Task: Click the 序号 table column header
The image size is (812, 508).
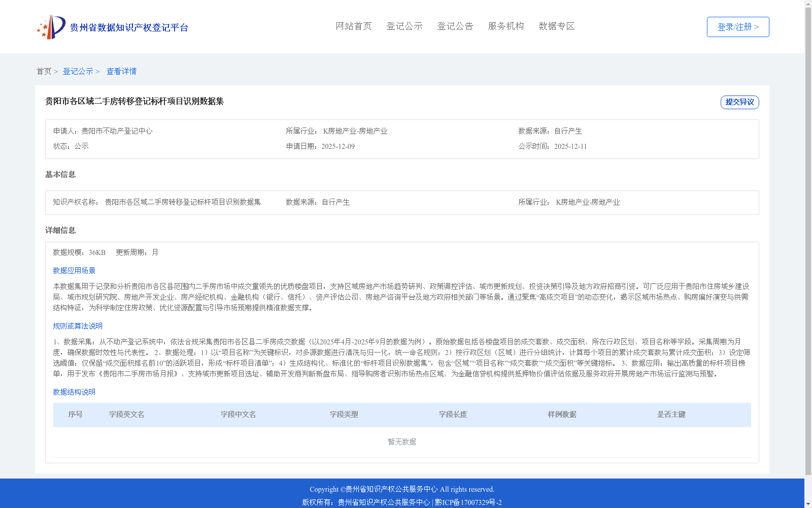Action: point(75,415)
